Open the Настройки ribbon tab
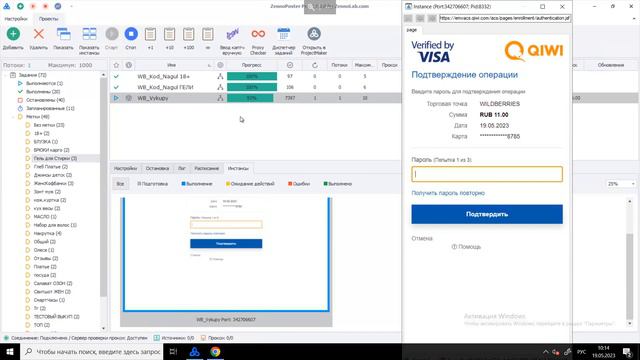This screenshot has height=360, width=640. pyautogui.click(x=16, y=19)
